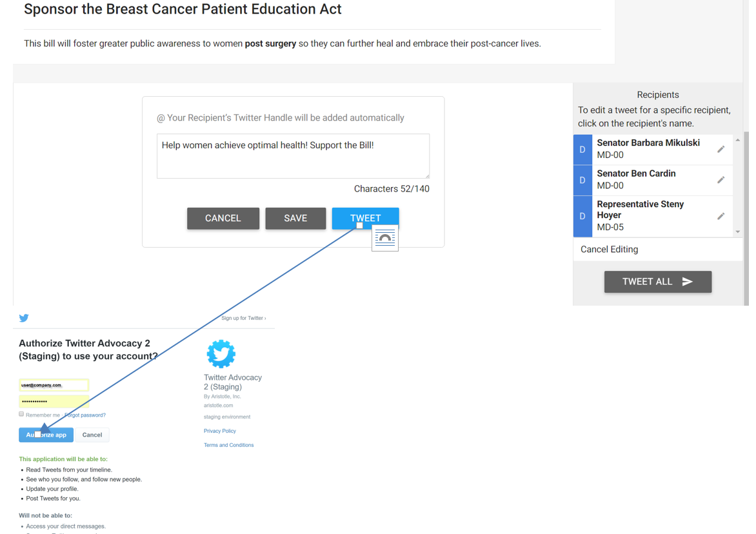Click the CANCEL button under tweet box
Screen dimensions: 756x534
tap(223, 218)
